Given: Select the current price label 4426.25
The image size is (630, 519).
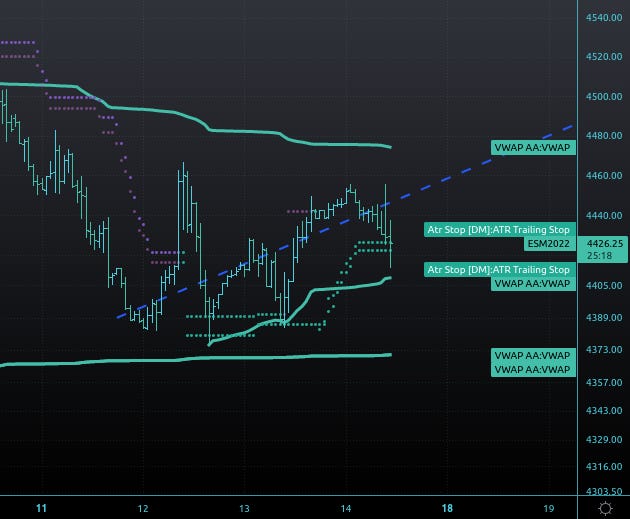Looking at the screenshot, I should (x=604, y=243).
